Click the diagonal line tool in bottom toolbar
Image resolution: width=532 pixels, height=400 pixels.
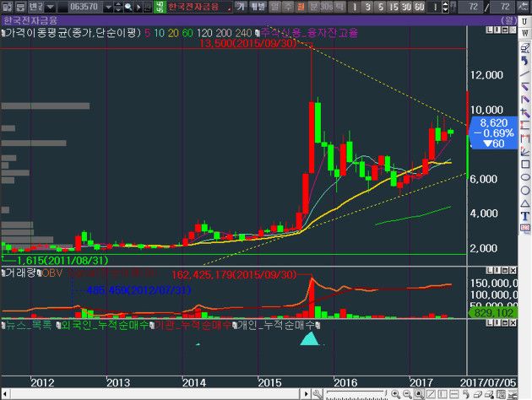pyautogui.click(x=431, y=394)
